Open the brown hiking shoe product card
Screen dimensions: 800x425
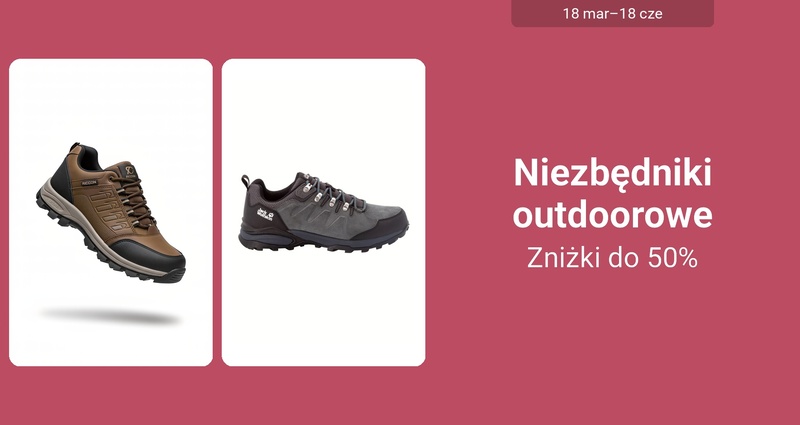(111, 212)
